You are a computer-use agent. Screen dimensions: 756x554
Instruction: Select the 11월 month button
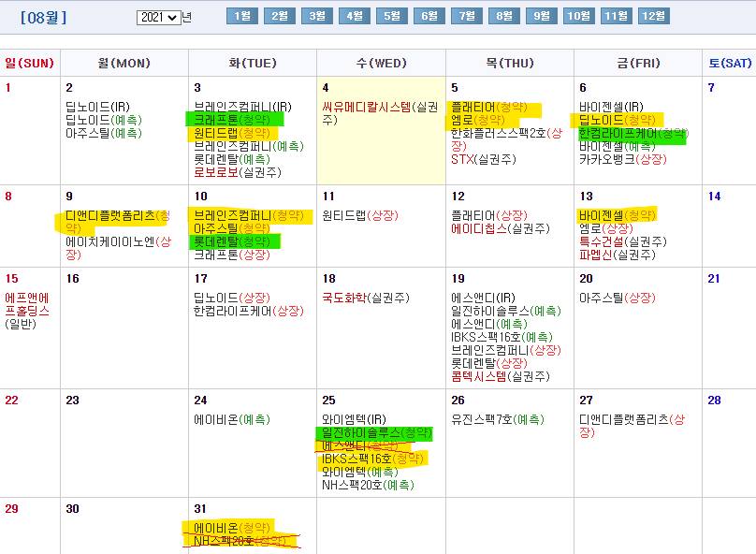point(617,16)
